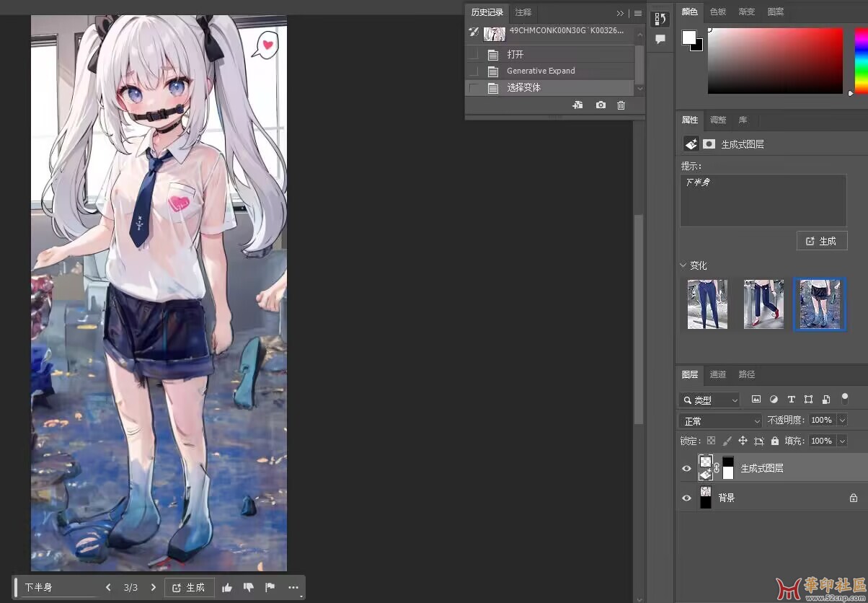Click link icon between layer and mask
The image size is (868, 603).
(717, 467)
